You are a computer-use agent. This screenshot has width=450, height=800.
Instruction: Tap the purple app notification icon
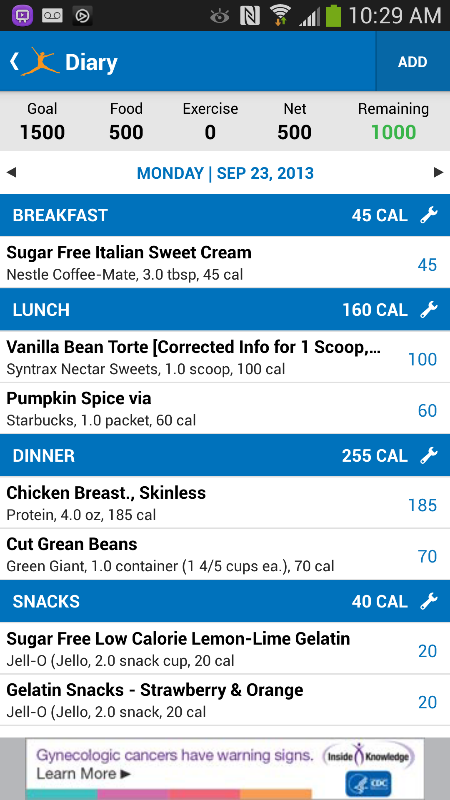click(22, 16)
